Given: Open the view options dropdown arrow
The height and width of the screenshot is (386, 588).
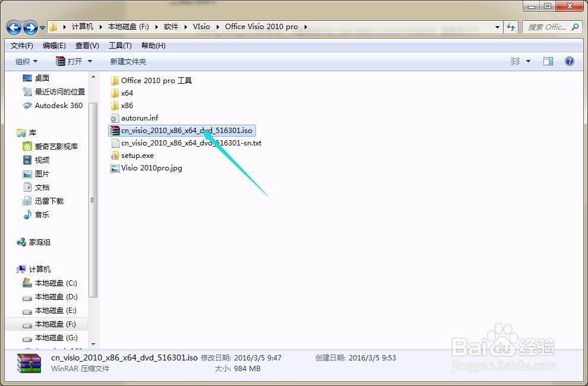Looking at the screenshot, I should (x=528, y=62).
